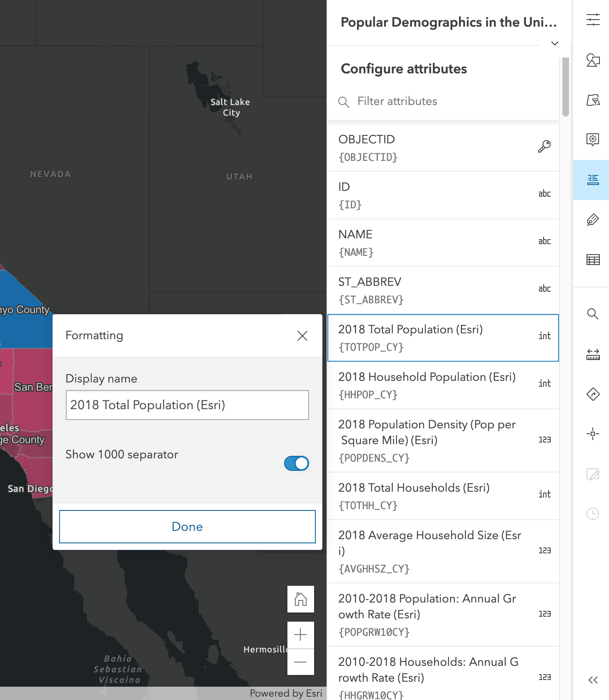Click the attributes panel scrollbar
The image size is (609, 700).
click(x=565, y=87)
